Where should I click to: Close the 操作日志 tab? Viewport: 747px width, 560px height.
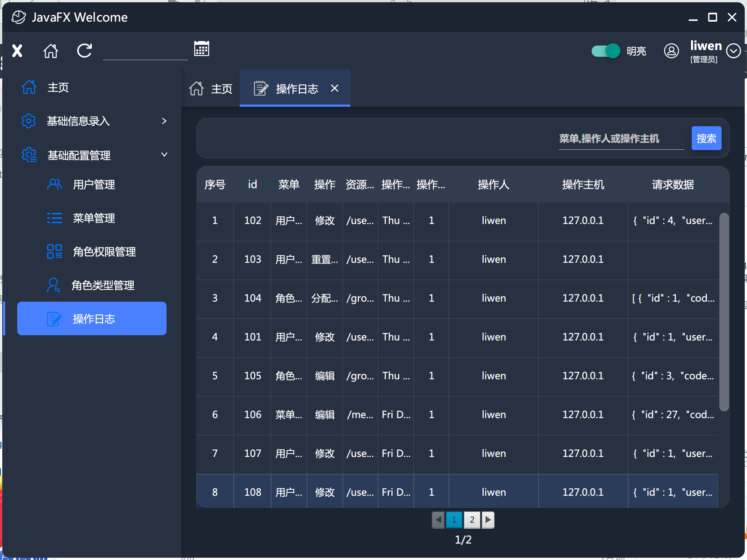point(335,88)
